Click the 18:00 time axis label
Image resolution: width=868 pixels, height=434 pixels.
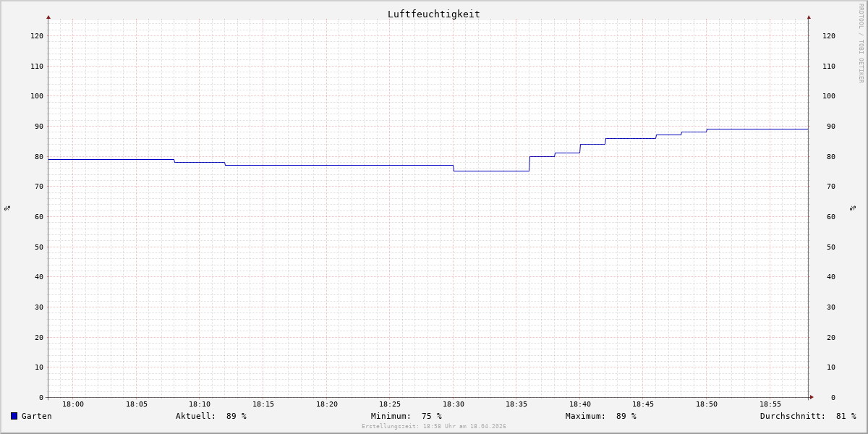click(73, 404)
